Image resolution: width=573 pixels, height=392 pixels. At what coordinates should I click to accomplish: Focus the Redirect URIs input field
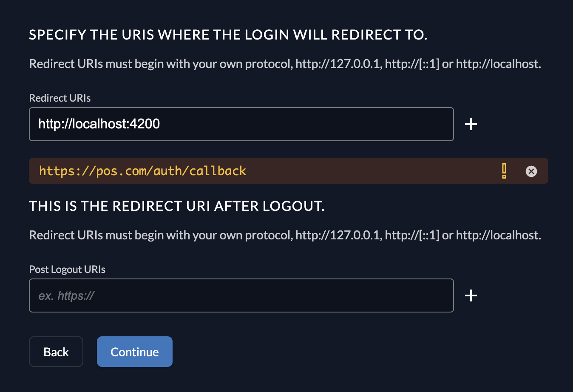(241, 124)
